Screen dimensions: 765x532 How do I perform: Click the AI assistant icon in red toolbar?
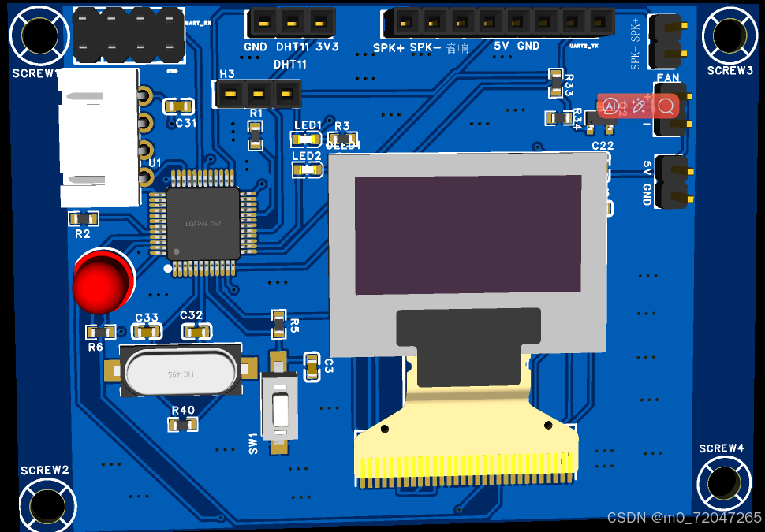611,106
